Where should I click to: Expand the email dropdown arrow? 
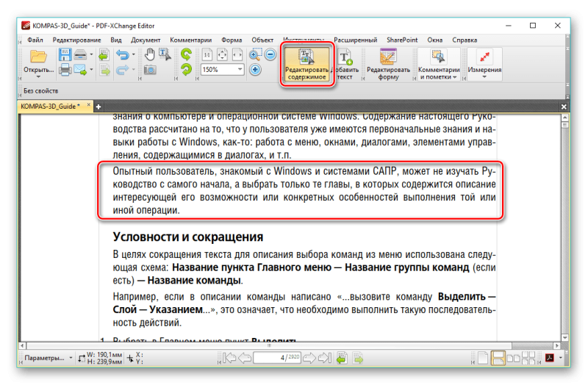click(91, 70)
